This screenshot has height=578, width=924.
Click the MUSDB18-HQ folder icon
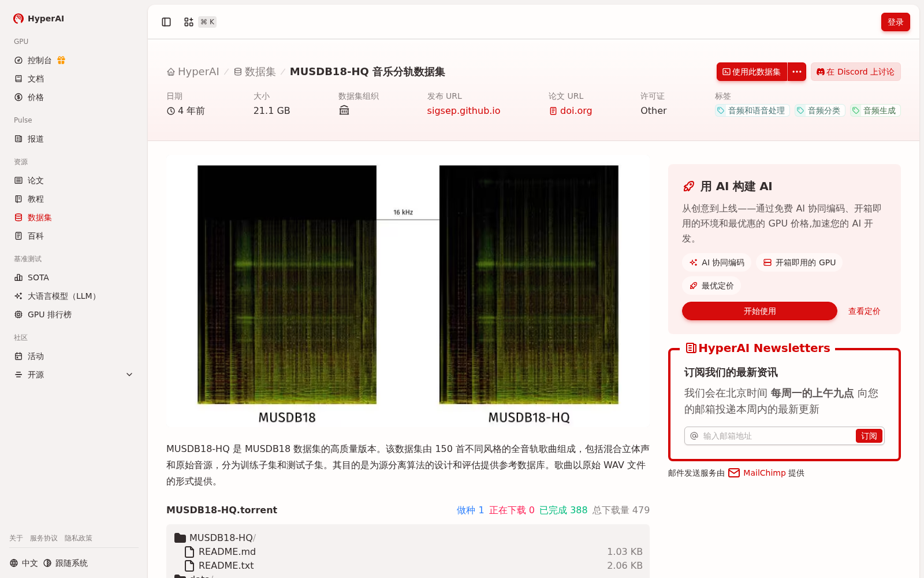coord(180,538)
